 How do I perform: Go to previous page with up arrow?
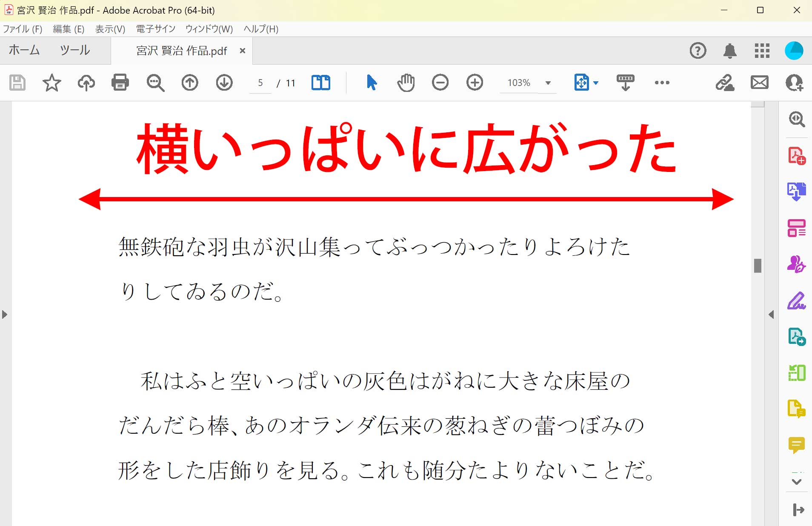(190, 83)
